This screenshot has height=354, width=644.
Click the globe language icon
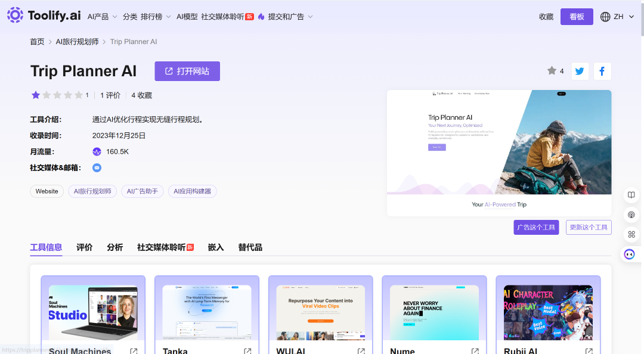605,17
